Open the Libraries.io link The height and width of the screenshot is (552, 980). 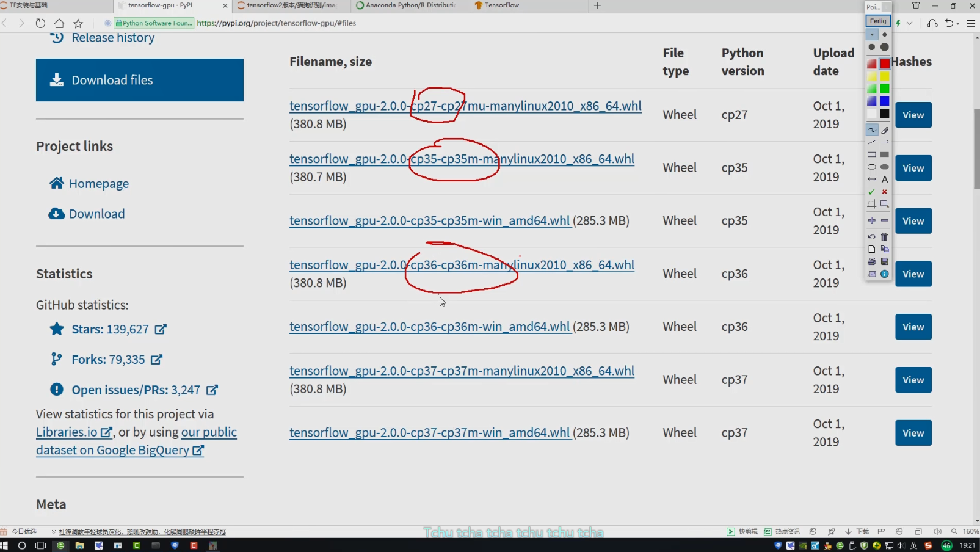pyautogui.click(x=74, y=432)
